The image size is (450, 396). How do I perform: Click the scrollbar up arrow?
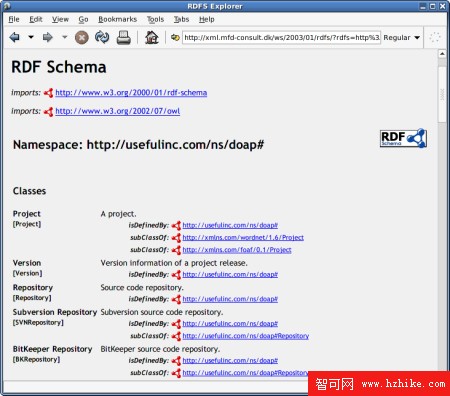[x=442, y=54]
